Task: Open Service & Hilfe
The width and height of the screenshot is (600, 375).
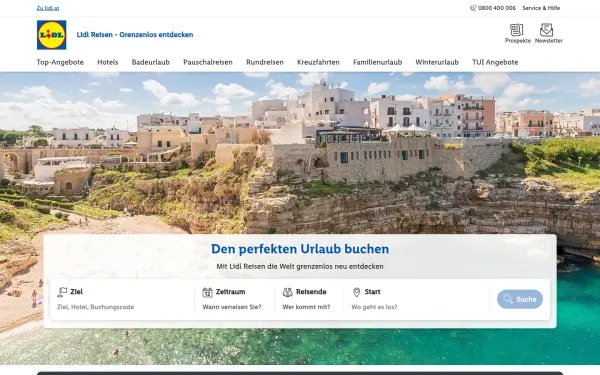Action: tap(541, 8)
